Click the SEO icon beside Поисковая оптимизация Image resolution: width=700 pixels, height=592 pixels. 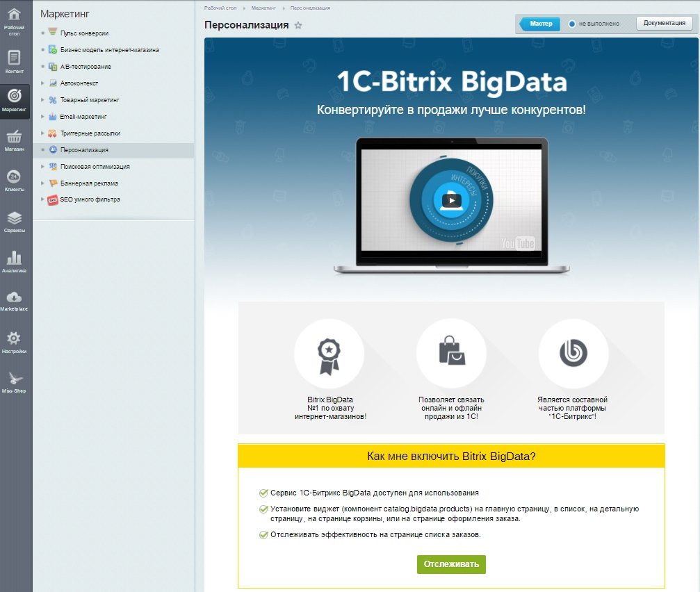pos(53,166)
